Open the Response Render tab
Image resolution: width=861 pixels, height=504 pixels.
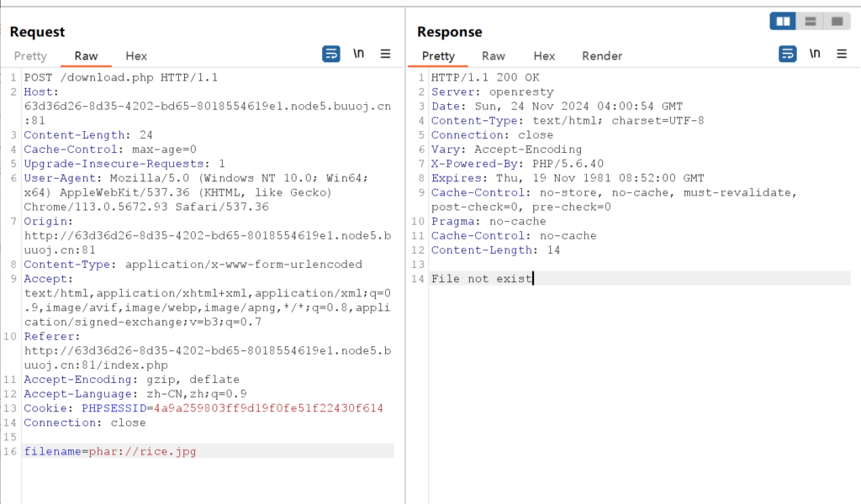(x=602, y=56)
